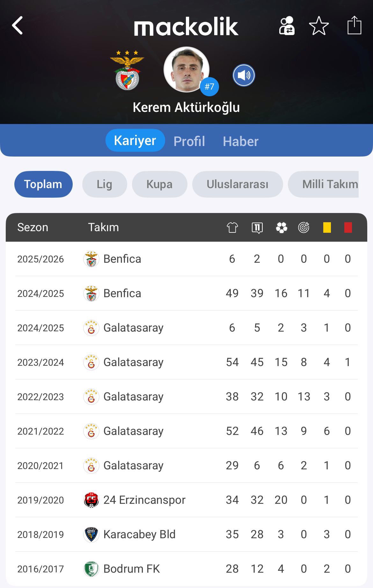Toggle the blue speaker notification icon
The height and width of the screenshot is (588, 373).
pyautogui.click(x=244, y=76)
